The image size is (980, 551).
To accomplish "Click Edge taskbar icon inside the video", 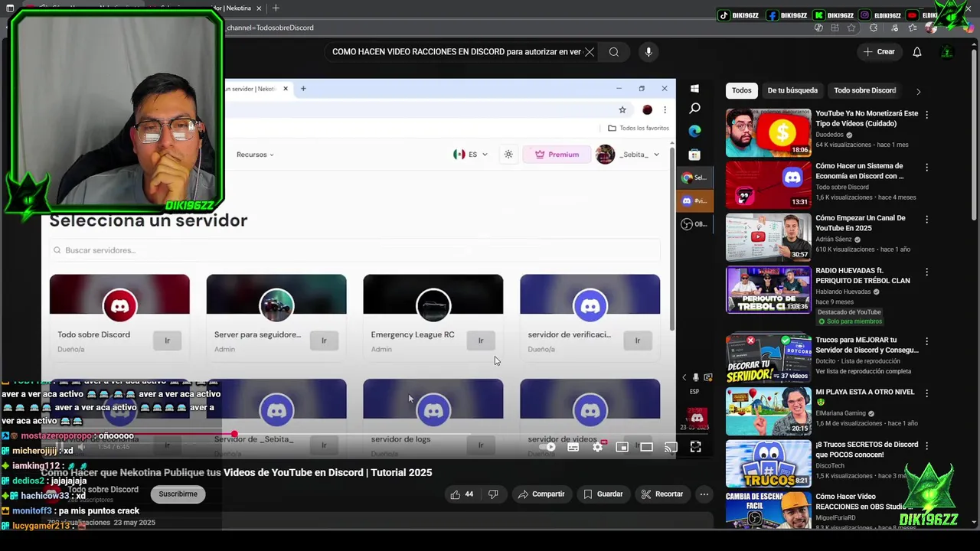I will [694, 131].
